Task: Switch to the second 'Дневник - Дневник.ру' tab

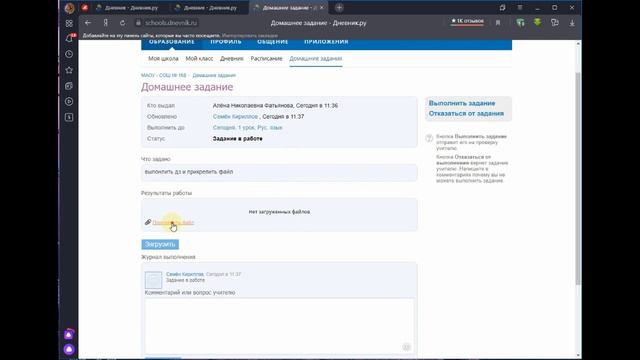Action: click(210, 8)
